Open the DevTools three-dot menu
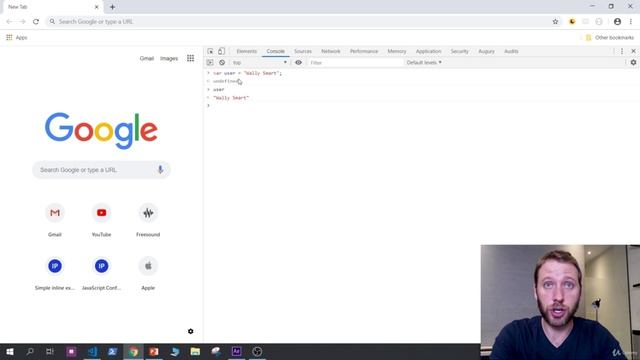 622,51
